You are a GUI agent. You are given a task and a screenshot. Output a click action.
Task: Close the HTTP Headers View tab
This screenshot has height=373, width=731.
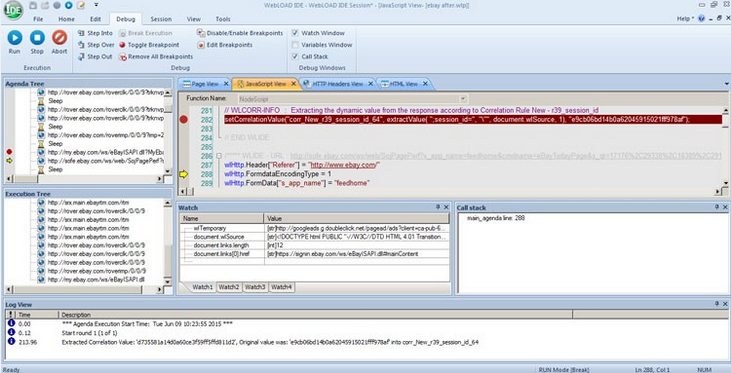pos(370,84)
